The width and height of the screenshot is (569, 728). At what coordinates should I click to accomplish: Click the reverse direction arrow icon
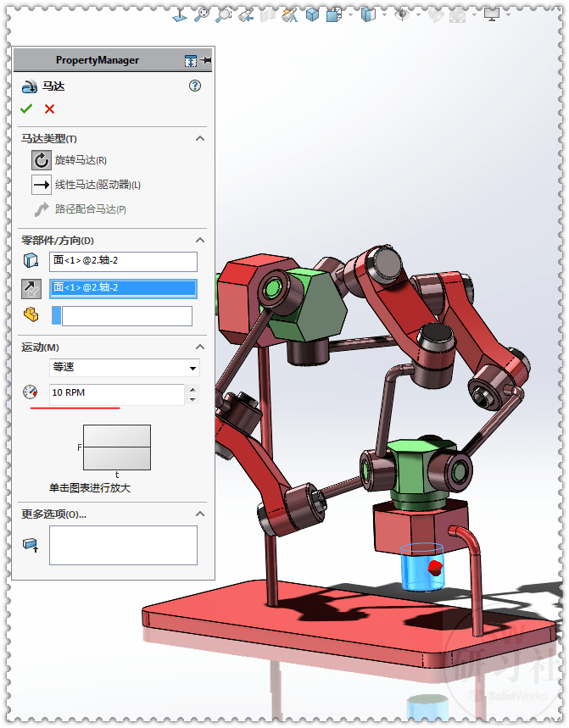pos(31,289)
